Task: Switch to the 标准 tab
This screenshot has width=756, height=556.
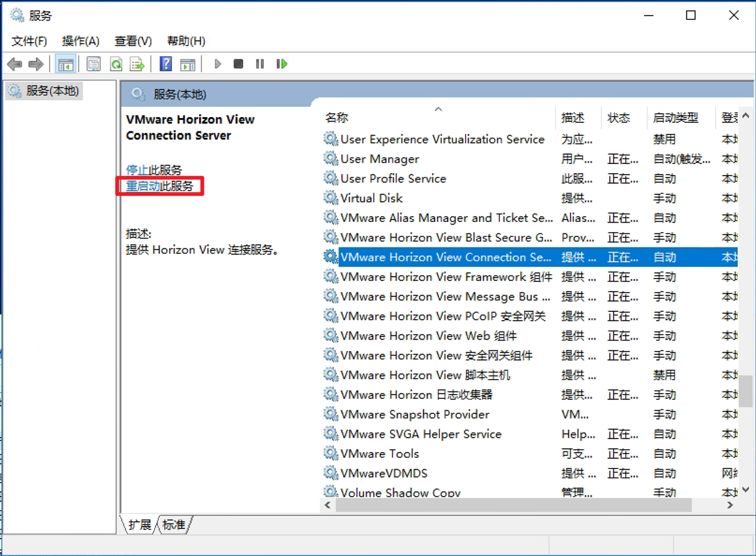Action: point(174,525)
